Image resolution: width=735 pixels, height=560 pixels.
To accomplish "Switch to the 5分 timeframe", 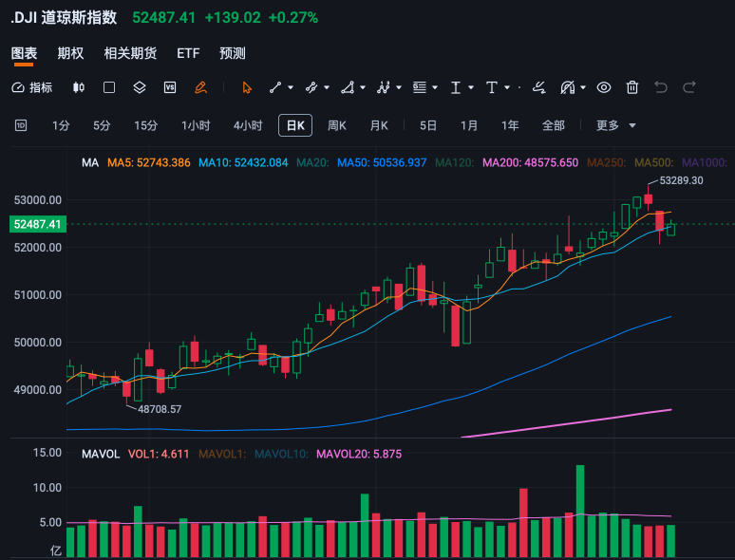I will (x=102, y=125).
